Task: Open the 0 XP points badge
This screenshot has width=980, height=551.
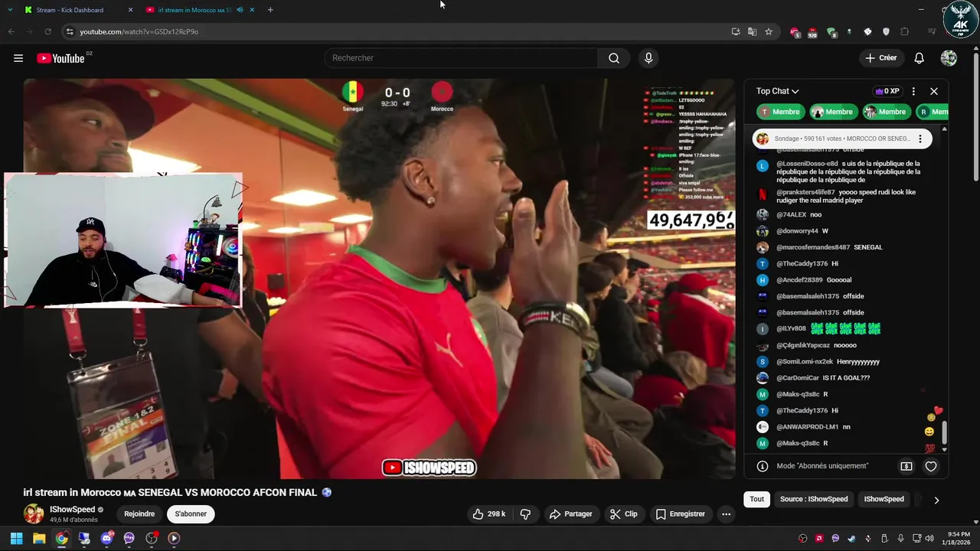Action: point(887,91)
